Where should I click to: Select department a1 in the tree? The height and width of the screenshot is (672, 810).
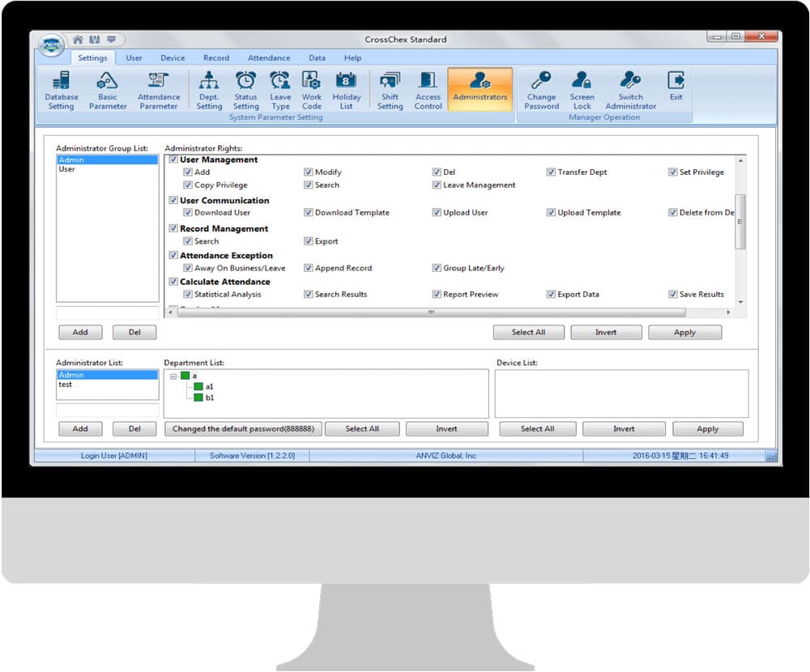tap(209, 386)
